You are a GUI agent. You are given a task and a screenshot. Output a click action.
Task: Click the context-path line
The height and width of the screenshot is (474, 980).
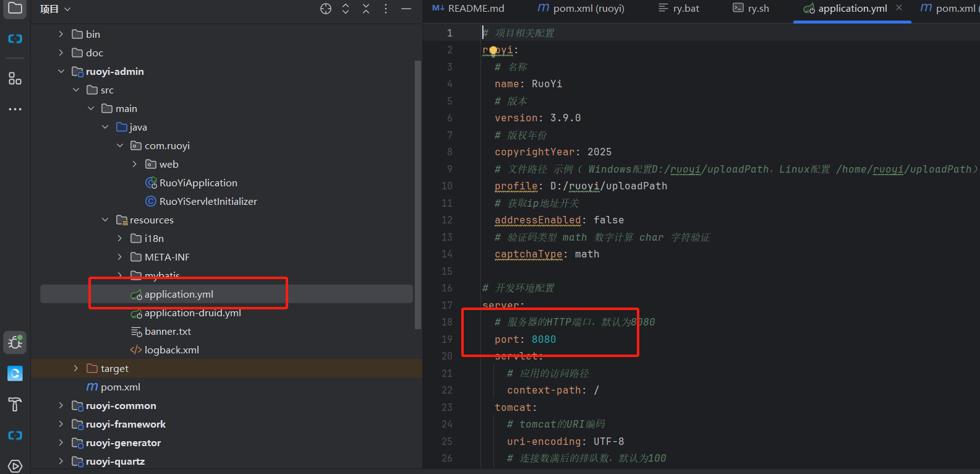click(x=553, y=390)
